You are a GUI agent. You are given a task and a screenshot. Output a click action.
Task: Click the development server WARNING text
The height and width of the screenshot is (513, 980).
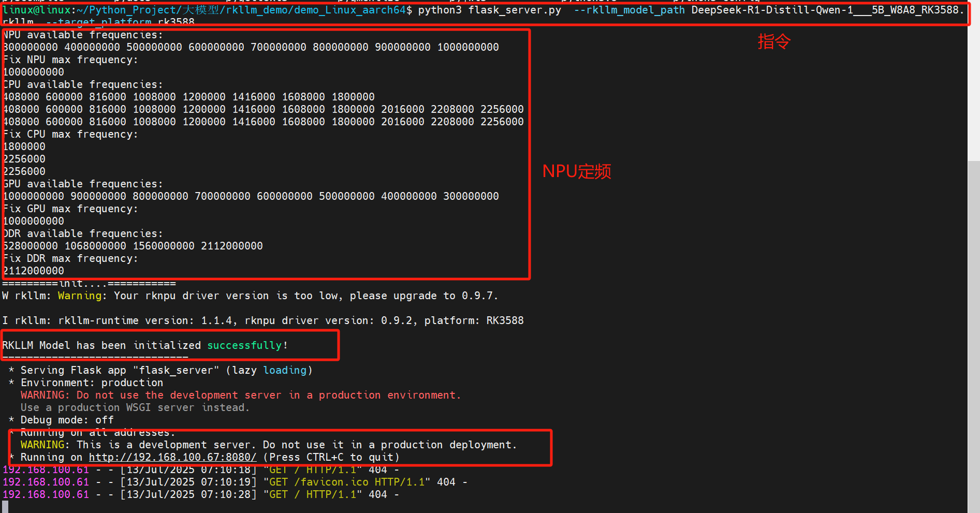click(269, 444)
